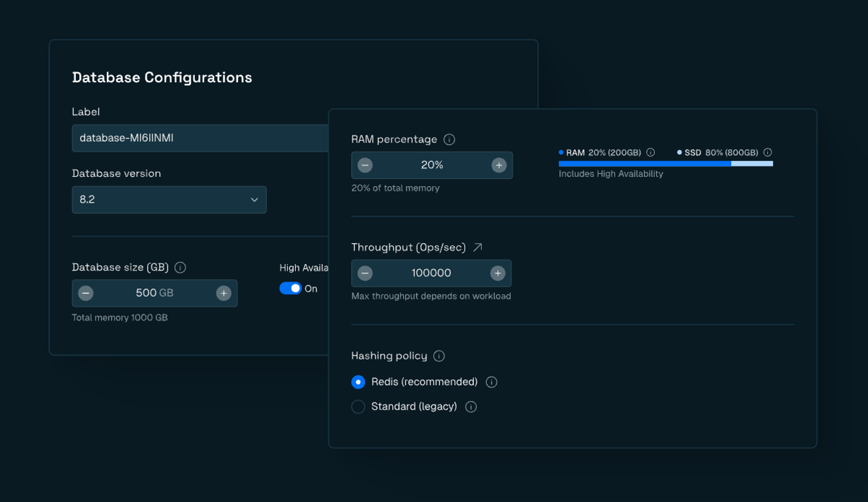
Task: Click the RAM/SSD memory split bar
Action: click(x=665, y=164)
